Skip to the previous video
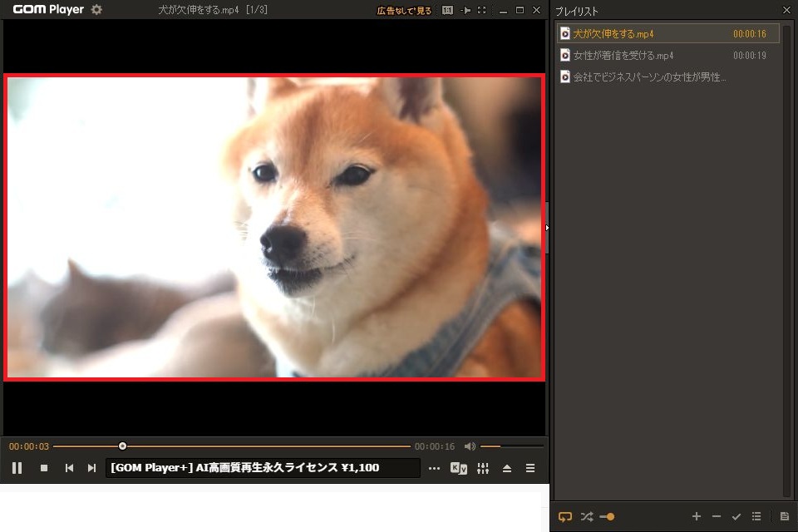The width and height of the screenshot is (798, 532). (69, 468)
